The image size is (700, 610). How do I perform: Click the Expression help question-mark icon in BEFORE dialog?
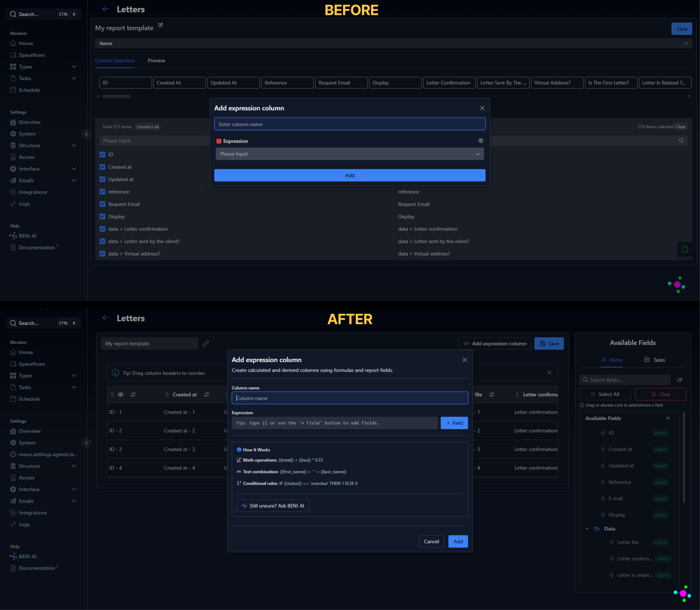click(x=481, y=141)
